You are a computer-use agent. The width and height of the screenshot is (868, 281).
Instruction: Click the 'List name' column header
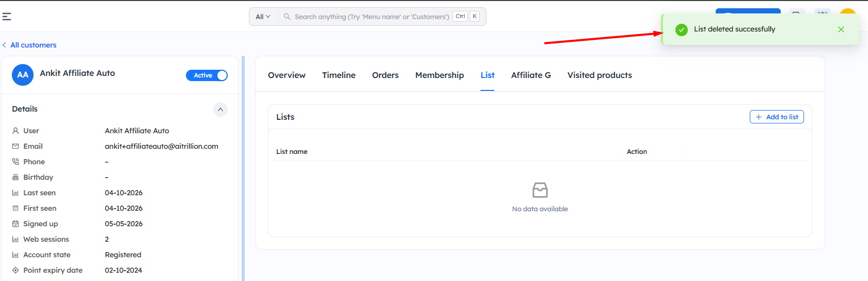[292, 151]
